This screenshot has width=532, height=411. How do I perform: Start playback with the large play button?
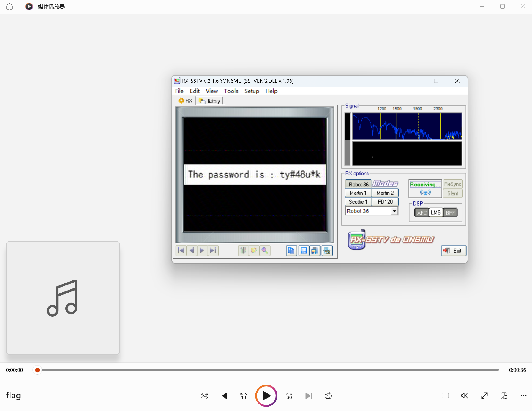[266, 396]
